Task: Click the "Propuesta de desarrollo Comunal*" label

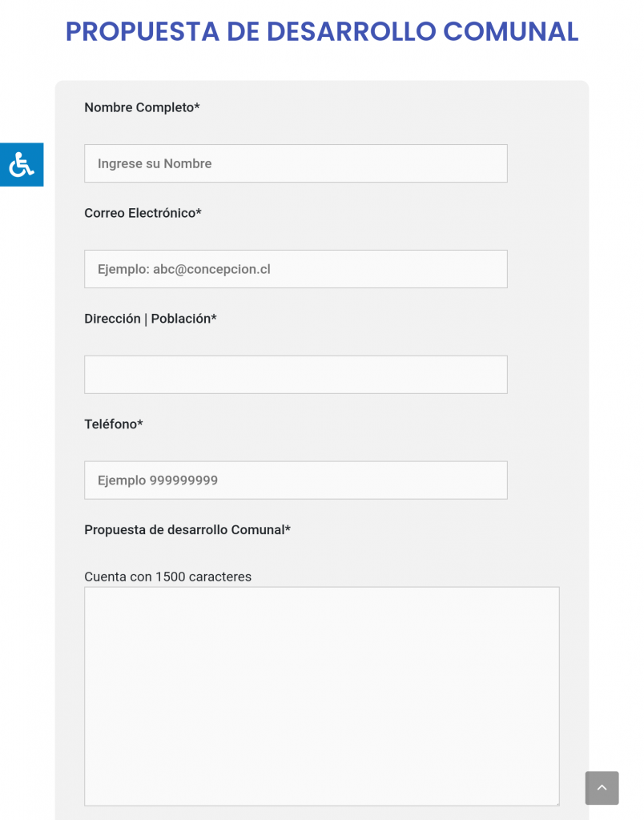Action: pyautogui.click(x=187, y=530)
